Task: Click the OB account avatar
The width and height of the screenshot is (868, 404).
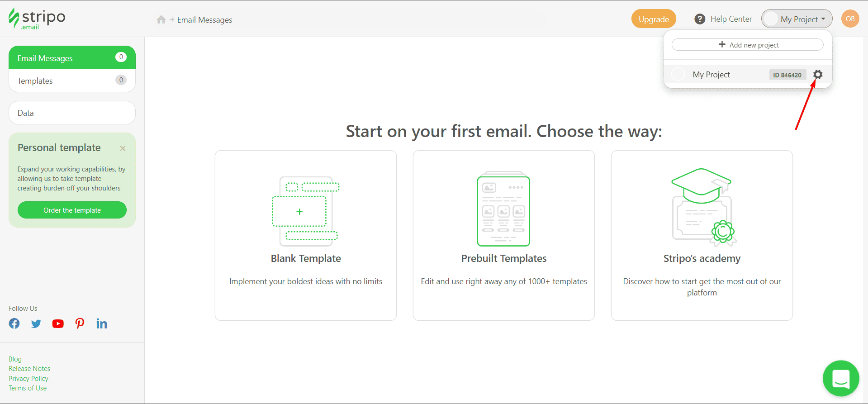Action: (x=850, y=19)
